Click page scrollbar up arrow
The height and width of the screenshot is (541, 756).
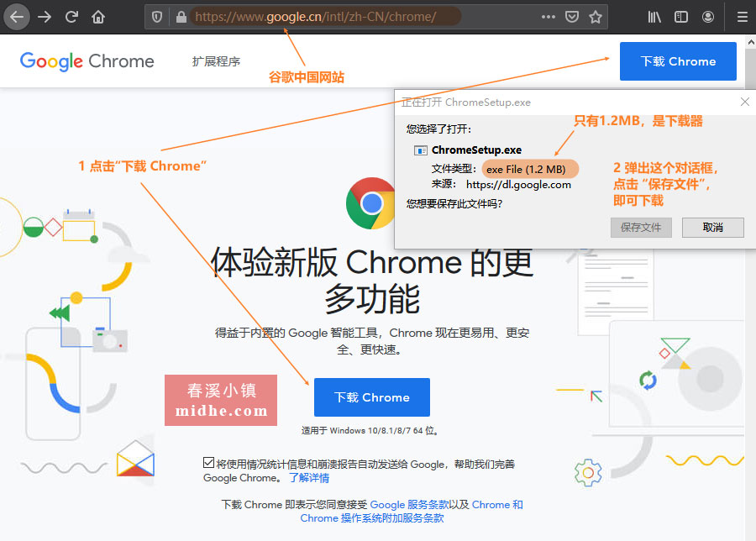(751, 43)
